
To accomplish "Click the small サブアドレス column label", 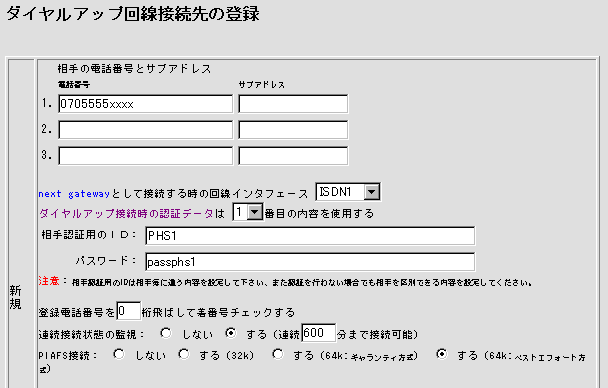I will pos(262,84).
